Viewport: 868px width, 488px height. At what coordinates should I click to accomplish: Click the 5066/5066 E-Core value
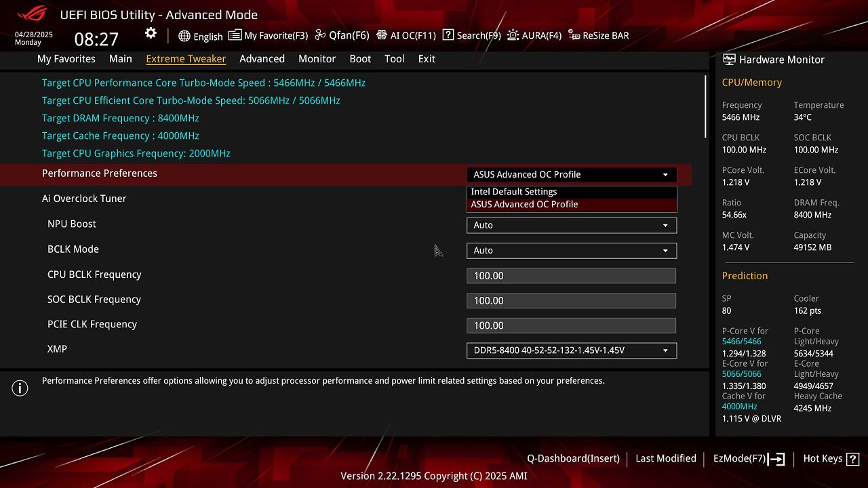tap(742, 374)
